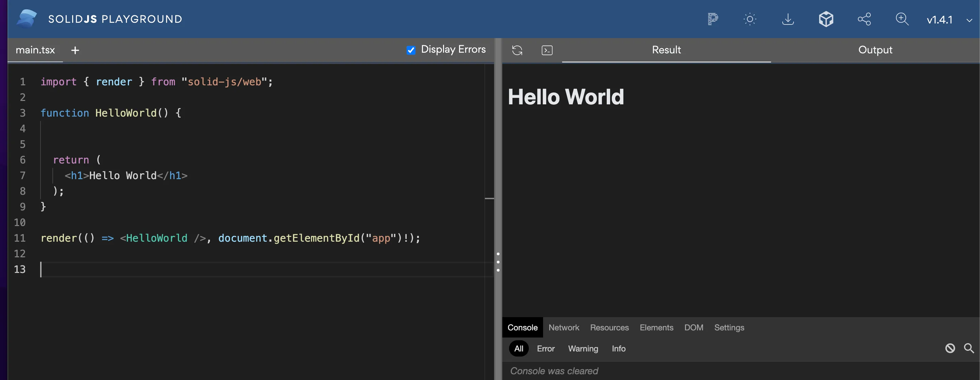Toggle the light/dark theme
This screenshot has height=380, width=980.
(750, 19)
